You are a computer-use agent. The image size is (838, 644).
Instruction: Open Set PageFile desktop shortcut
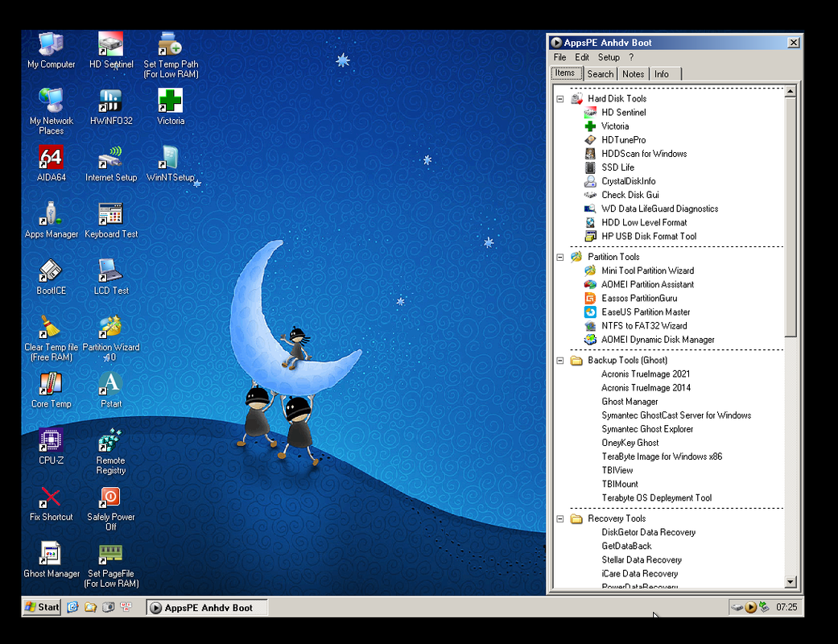point(110,564)
